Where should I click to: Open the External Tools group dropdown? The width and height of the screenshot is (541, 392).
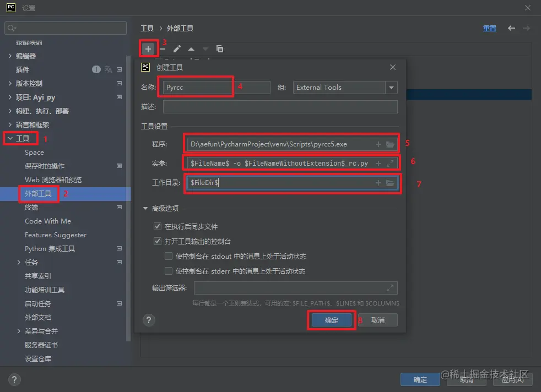[x=391, y=88]
